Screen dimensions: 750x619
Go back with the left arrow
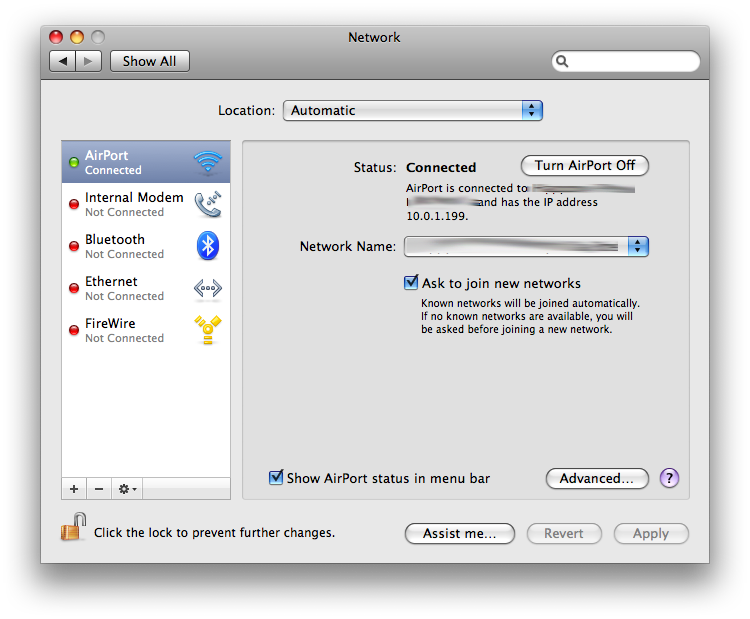pyautogui.click(x=63, y=61)
